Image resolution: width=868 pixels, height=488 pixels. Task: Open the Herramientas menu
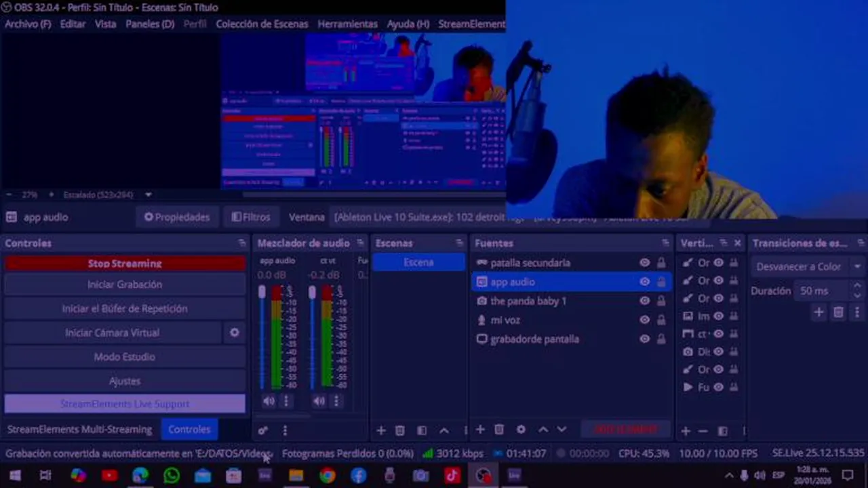347,24
